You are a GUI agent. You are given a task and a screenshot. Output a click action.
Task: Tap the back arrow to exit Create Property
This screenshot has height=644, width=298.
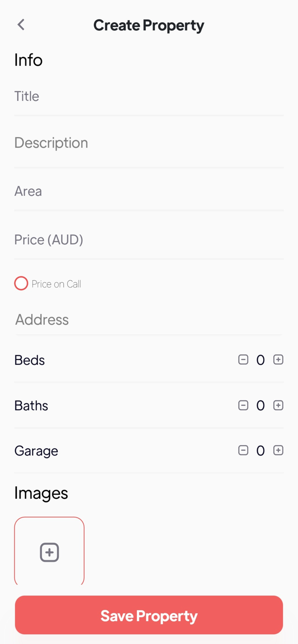click(x=21, y=24)
